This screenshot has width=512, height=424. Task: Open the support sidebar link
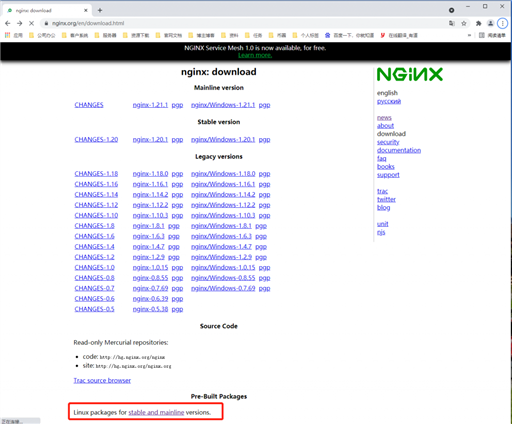388,175
